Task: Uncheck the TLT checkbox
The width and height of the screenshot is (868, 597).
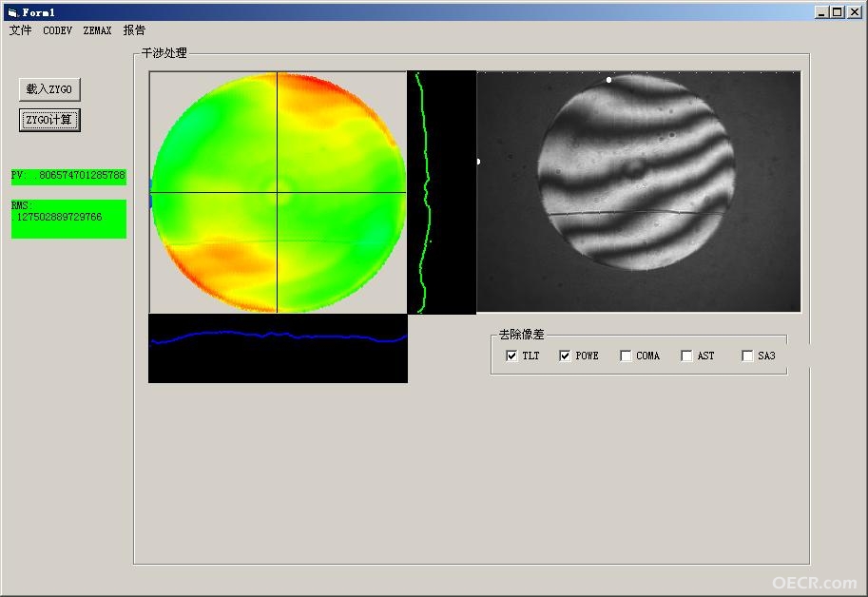Action: 511,356
